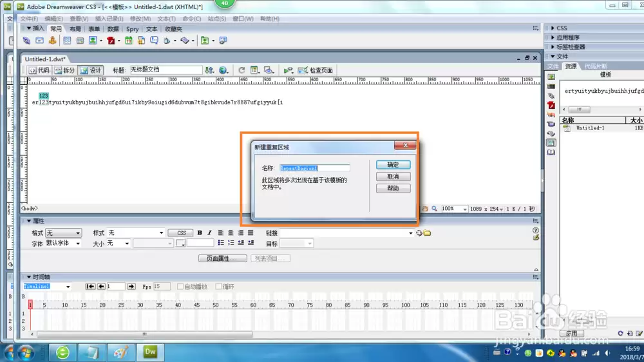Insert Date calendar icon

pos(129,41)
